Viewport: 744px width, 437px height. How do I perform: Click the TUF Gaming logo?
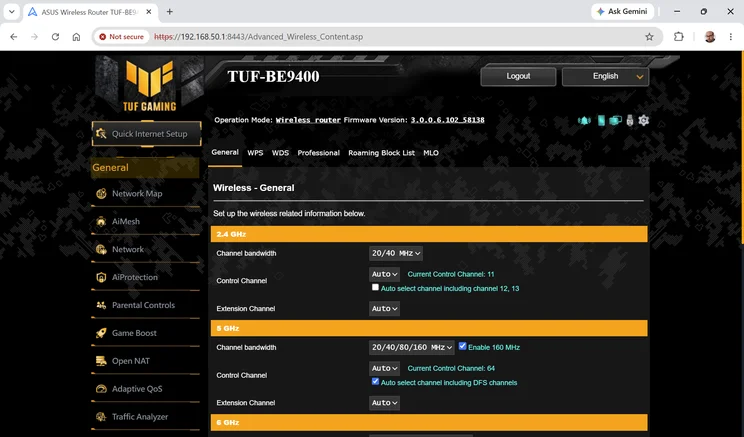[149, 85]
